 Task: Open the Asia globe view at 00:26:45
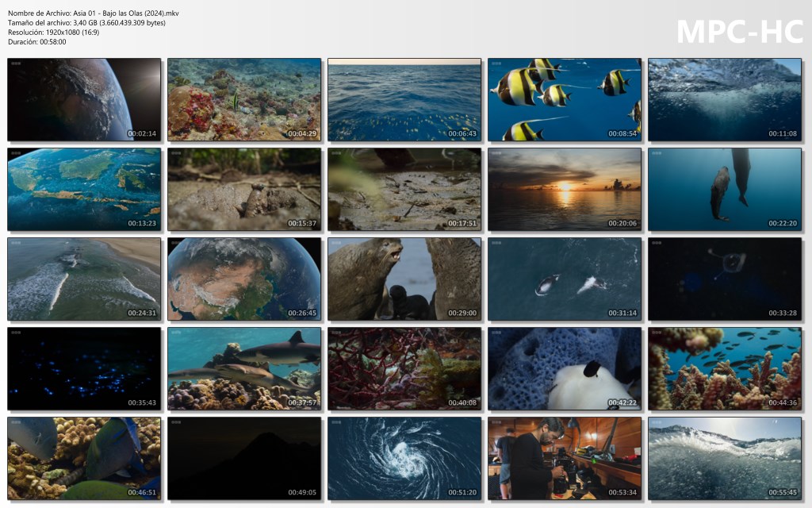[x=244, y=279]
